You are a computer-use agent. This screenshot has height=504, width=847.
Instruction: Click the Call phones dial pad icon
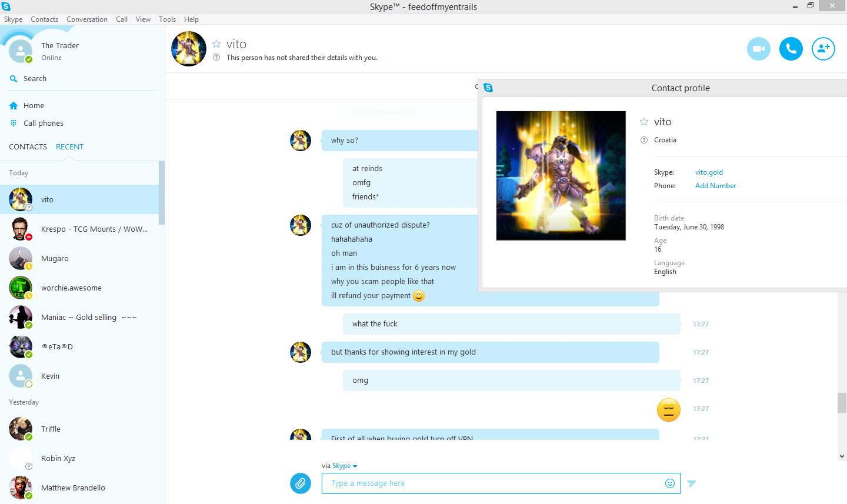click(x=14, y=124)
